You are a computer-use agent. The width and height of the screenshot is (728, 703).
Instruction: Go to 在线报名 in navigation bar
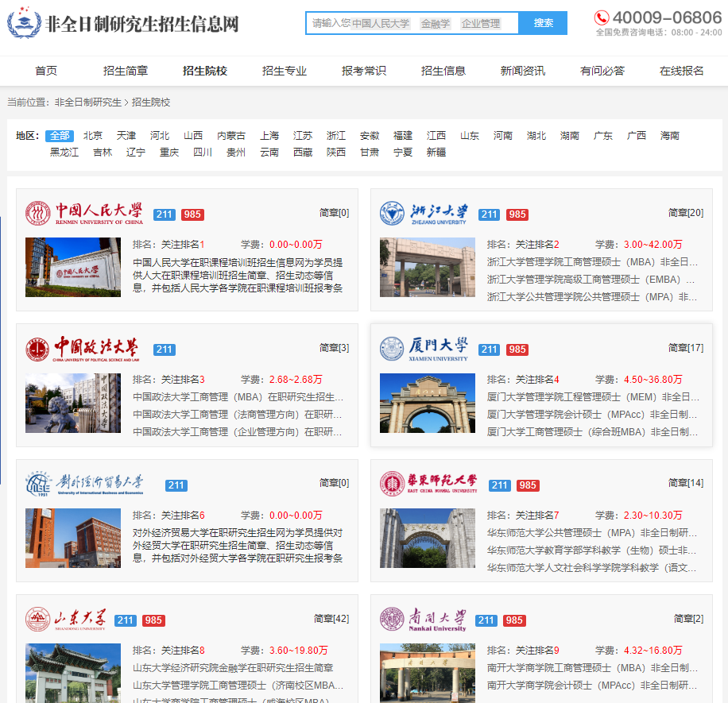[682, 71]
